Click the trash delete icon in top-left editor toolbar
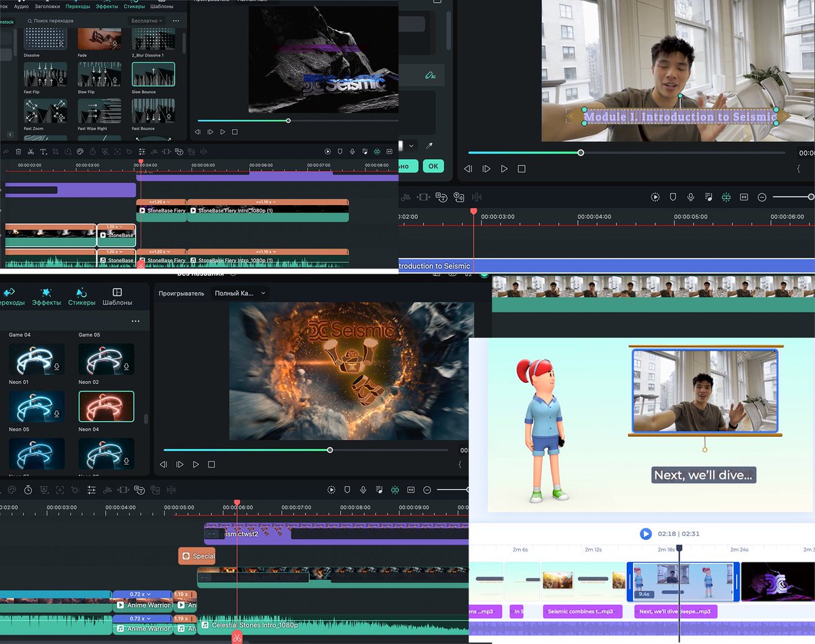Screen dimensions: 815x644 point(18,151)
